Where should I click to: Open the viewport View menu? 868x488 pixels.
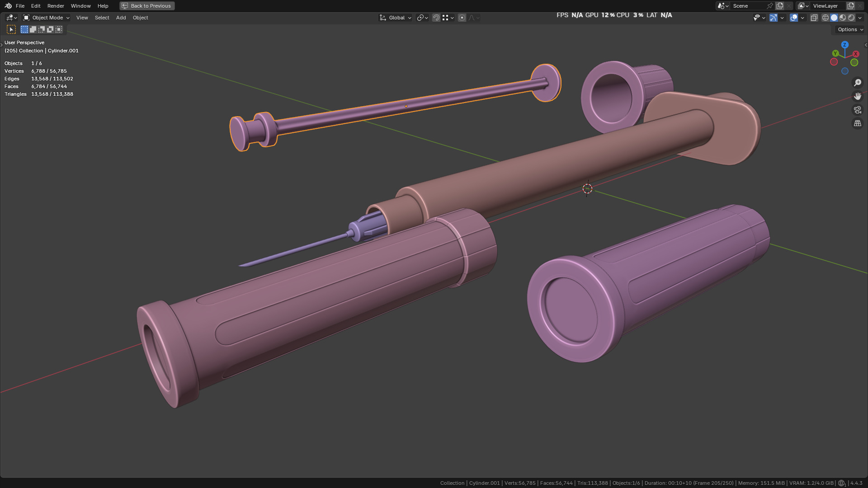click(x=82, y=18)
